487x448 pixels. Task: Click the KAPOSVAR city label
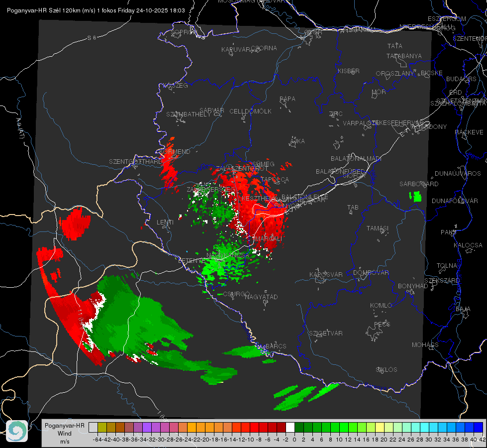point(326,274)
